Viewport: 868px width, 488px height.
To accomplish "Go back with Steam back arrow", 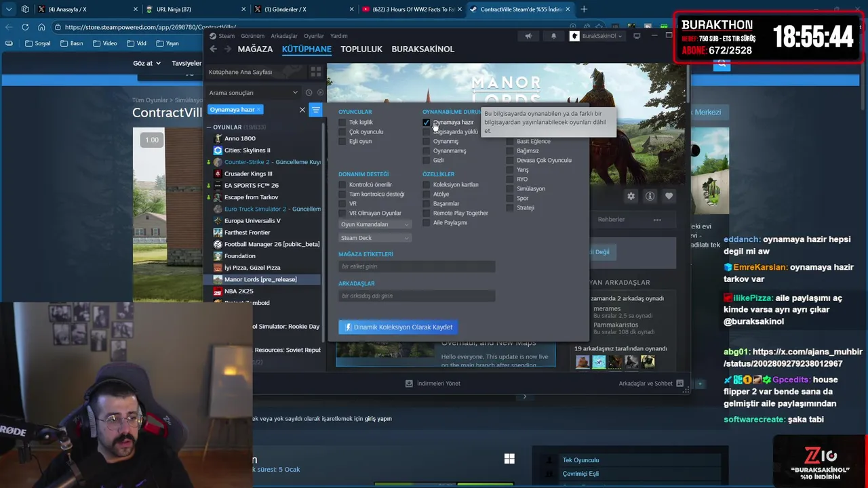I will tap(213, 49).
